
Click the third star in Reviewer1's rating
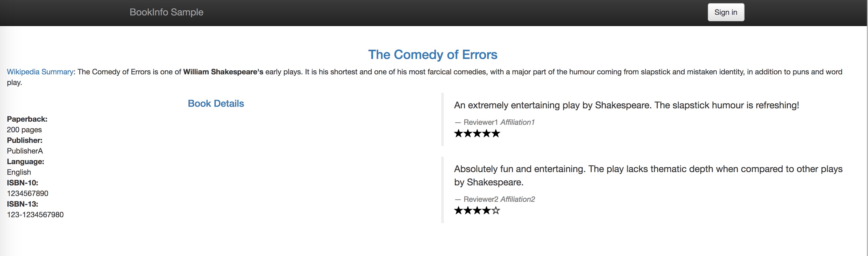click(477, 134)
